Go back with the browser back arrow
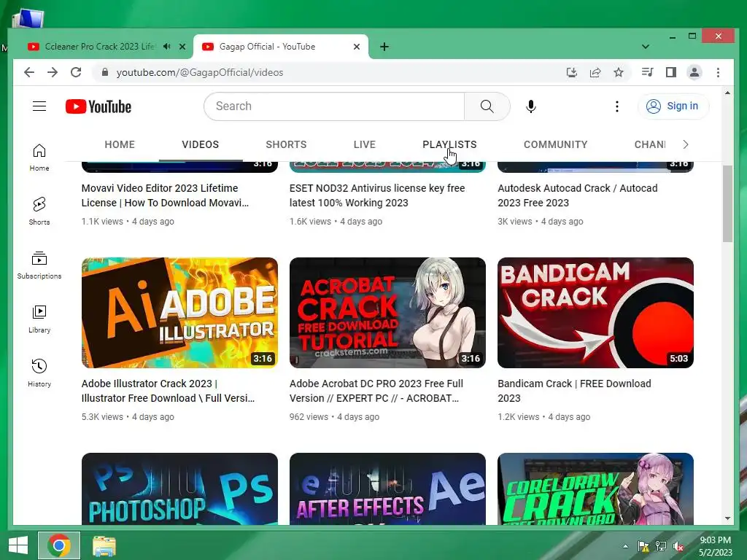This screenshot has width=747, height=560. pyautogui.click(x=29, y=72)
